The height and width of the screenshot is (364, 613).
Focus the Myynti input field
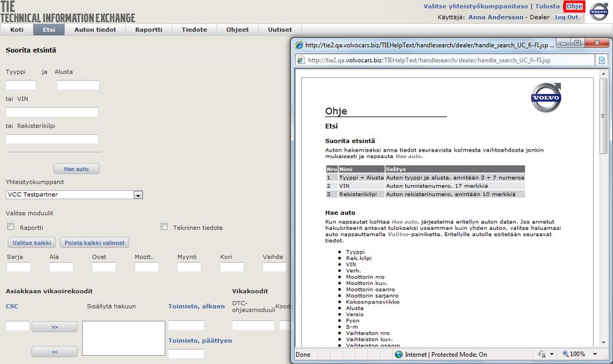[x=189, y=267]
